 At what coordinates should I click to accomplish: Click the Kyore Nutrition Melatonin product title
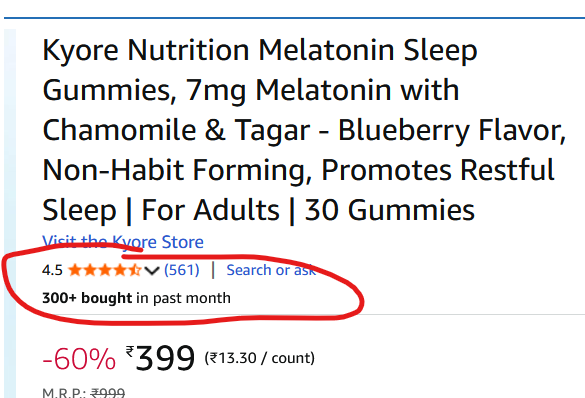tap(304, 130)
